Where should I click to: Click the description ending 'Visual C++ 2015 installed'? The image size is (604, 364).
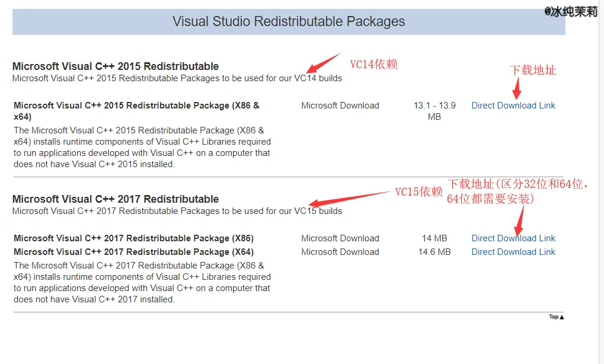(x=142, y=147)
